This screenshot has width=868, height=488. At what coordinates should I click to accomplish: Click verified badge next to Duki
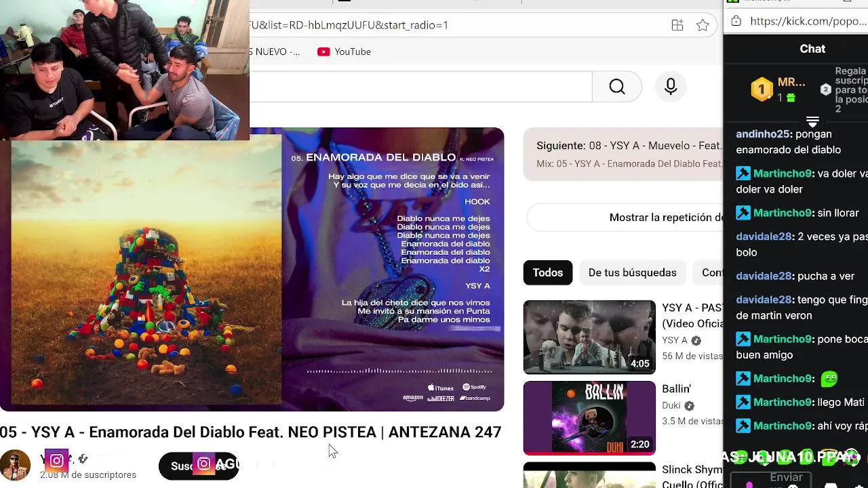coord(689,405)
